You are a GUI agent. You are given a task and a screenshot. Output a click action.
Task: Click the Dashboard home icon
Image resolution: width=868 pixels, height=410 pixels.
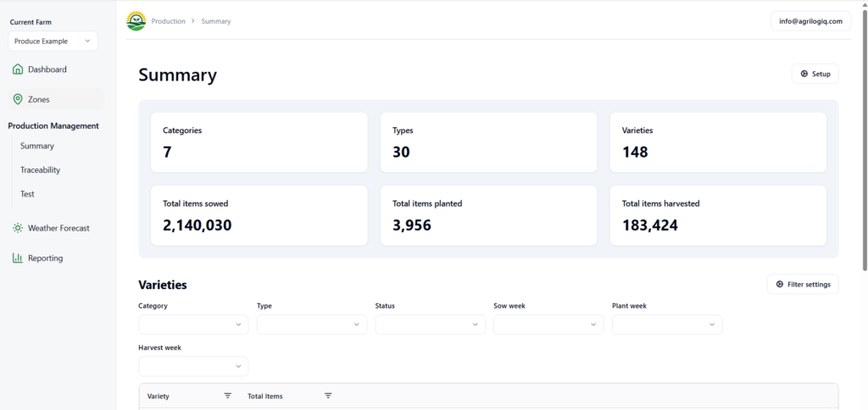coord(18,69)
